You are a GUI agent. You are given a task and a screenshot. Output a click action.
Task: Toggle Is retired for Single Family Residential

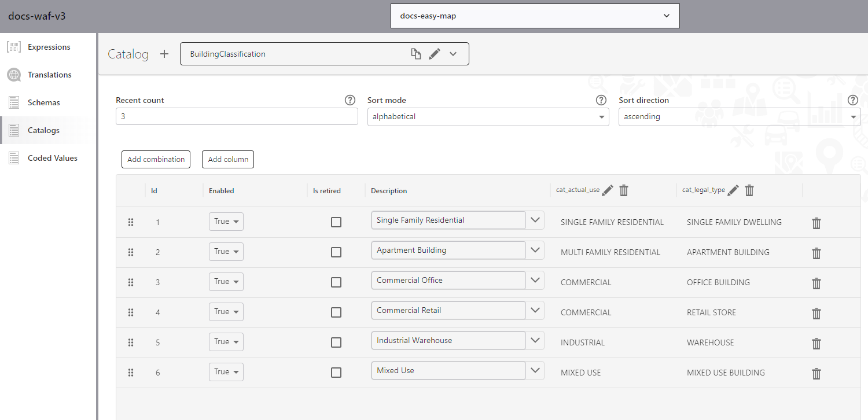(336, 222)
